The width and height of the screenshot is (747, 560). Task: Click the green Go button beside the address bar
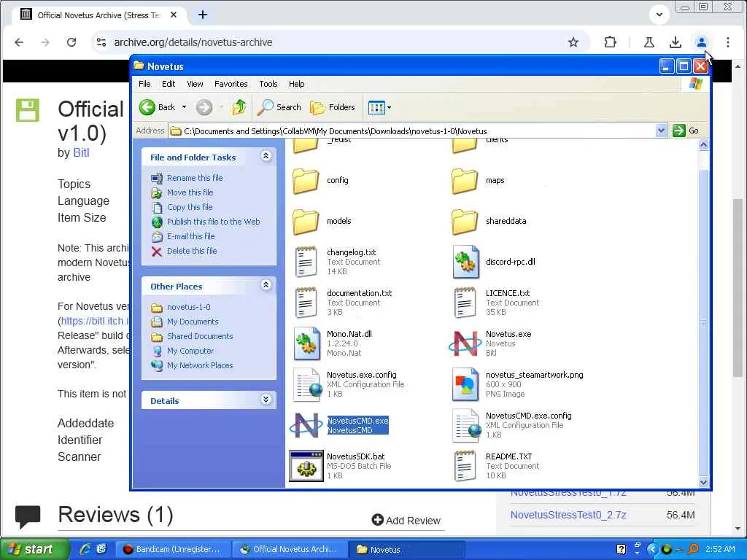[x=686, y=131]
